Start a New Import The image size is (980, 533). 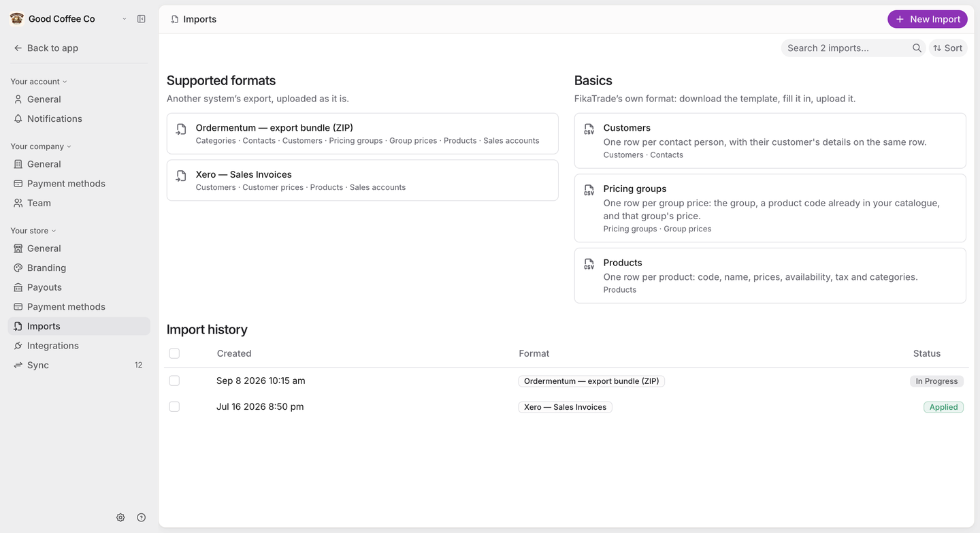[x=928, y=19]
